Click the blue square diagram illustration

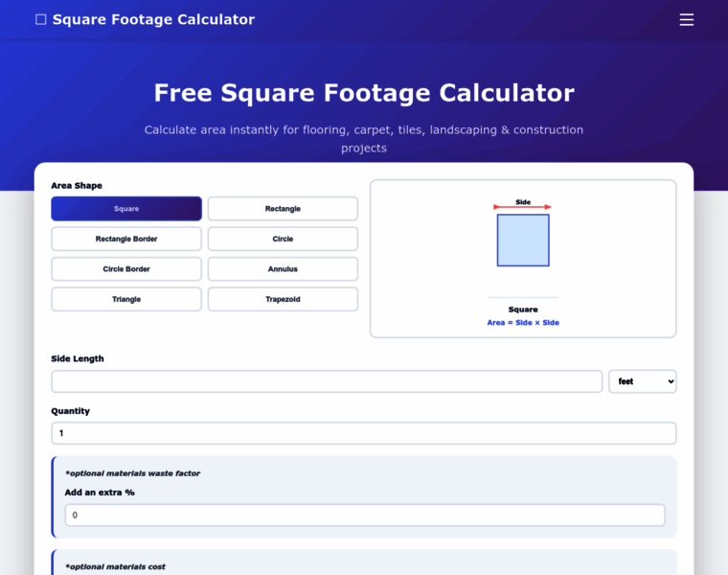523,241
